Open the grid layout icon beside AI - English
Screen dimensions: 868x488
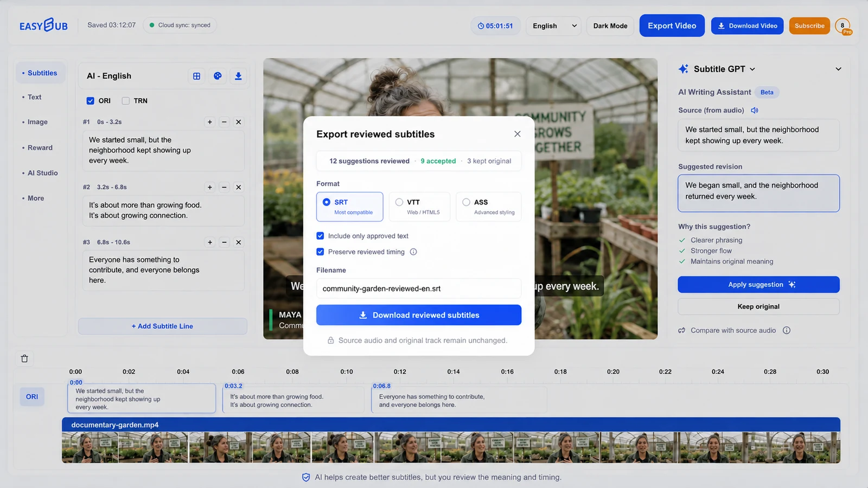(x=196, y=76)
